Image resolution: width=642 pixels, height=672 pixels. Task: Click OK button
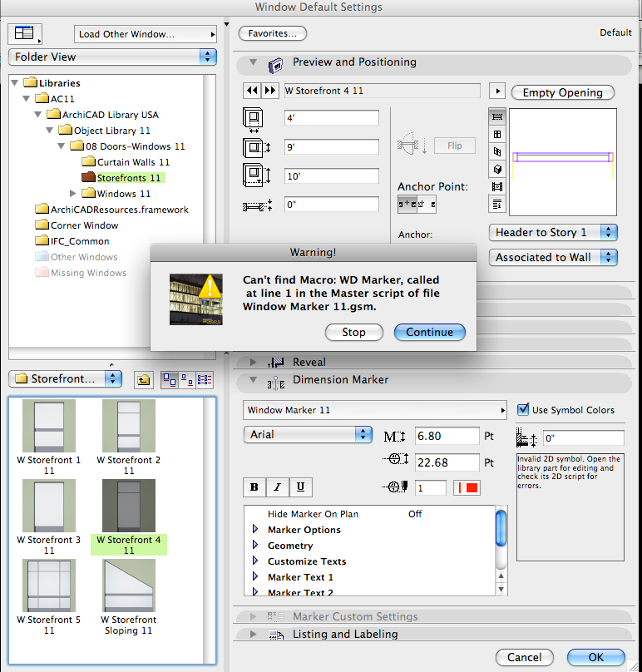[595, 657]
